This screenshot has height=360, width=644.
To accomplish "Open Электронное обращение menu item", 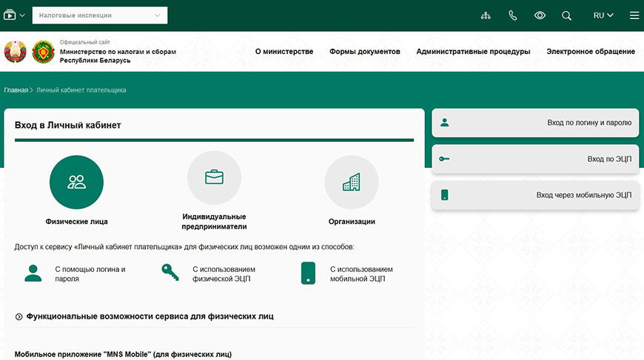I will tap(590, 52).
